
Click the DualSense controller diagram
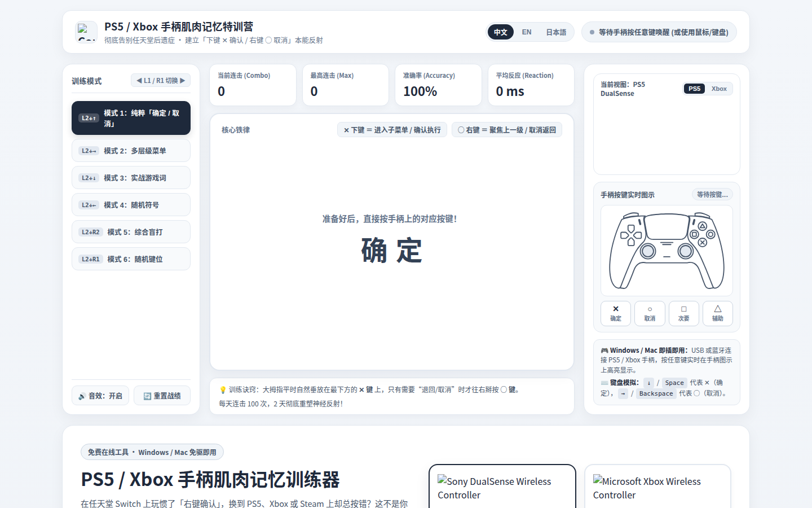[x=667, y=251]
